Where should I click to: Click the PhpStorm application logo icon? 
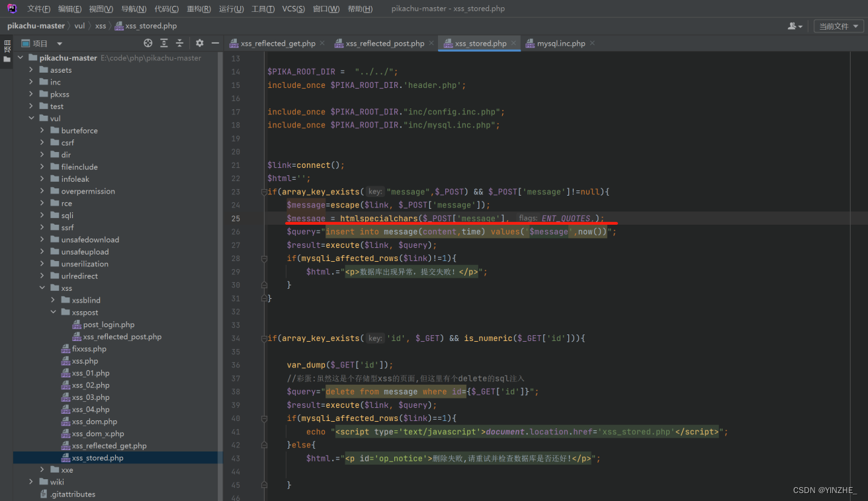tap(12, 9)
